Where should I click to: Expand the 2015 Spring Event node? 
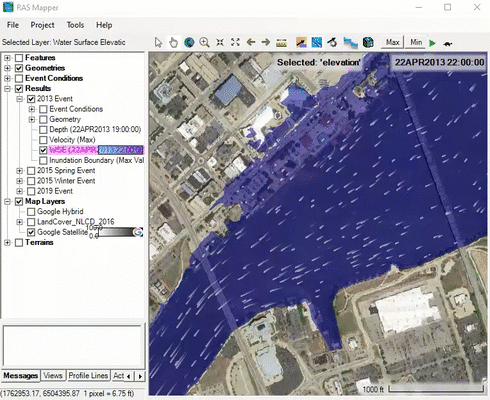tap(20, 171)
